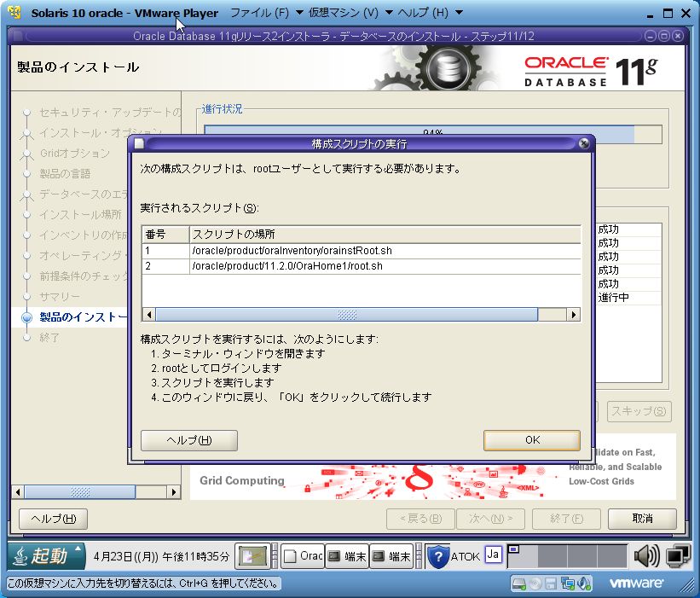Open the ヘルプ (H) VMware menu

423,13
